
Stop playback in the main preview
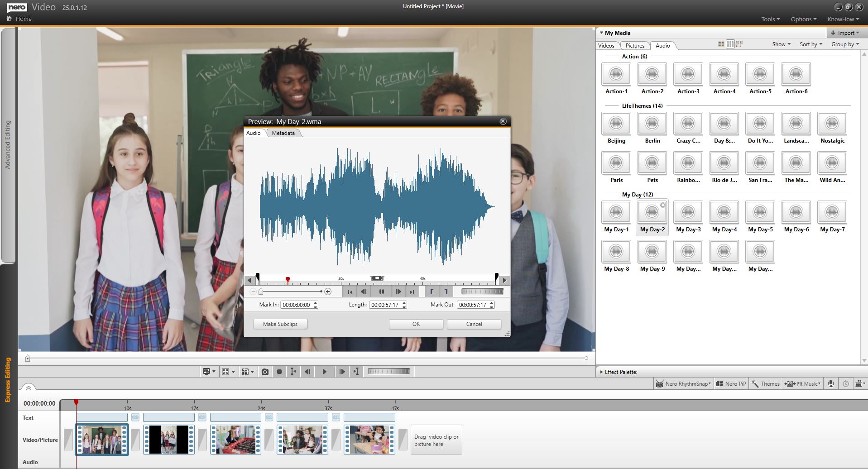pos(279,372)
